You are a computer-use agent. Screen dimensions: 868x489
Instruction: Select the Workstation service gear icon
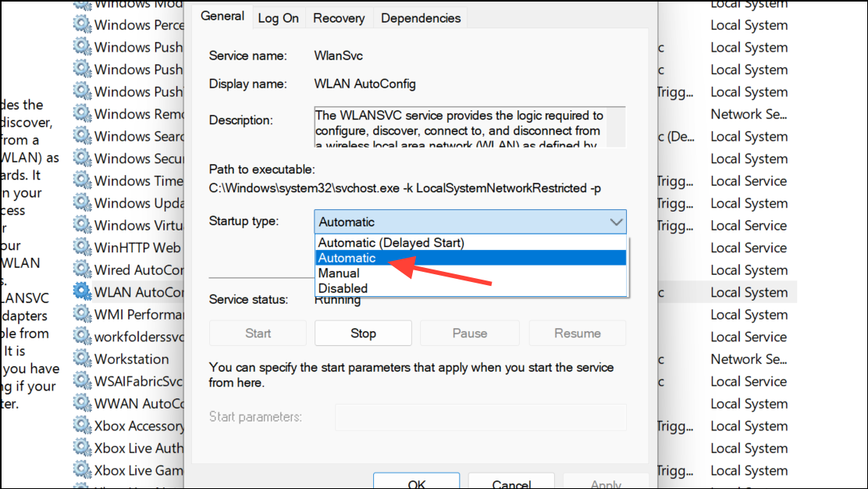pos(83,359)
